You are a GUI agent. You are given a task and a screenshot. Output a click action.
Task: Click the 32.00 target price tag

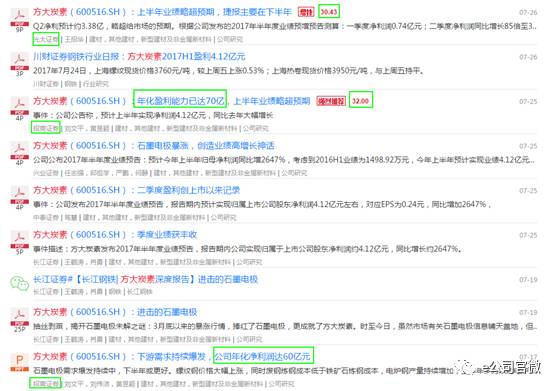(x=361, y=101)
